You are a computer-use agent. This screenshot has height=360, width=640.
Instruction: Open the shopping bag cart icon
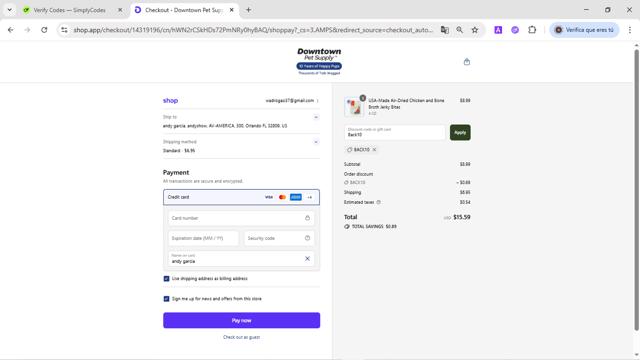point(467,62)
